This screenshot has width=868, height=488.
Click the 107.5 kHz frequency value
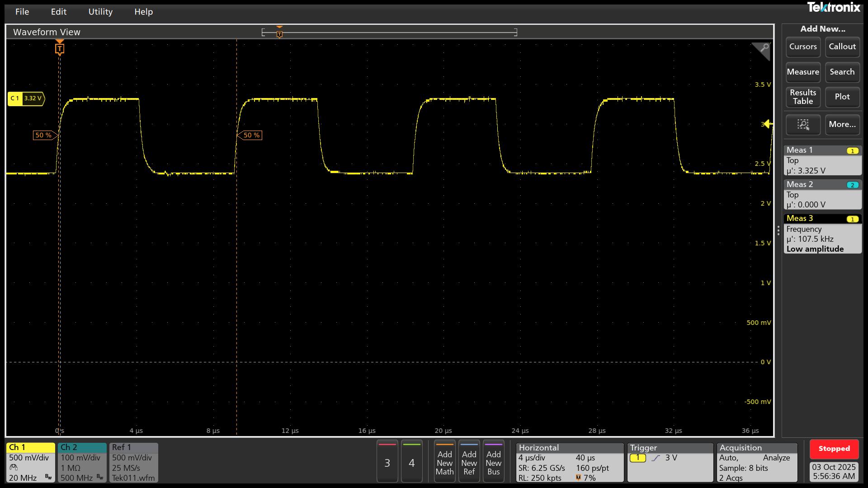[816, 239]
